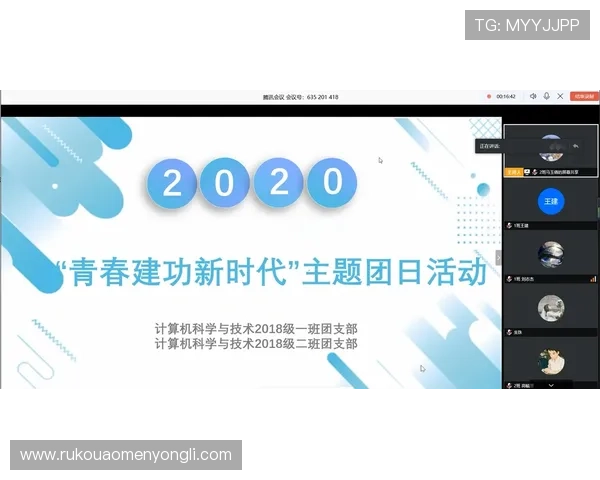The height and width of the screenshot is (480, 600).
Task: Select the cartoon-boy avatar participant tile
Action: point(551,362)
